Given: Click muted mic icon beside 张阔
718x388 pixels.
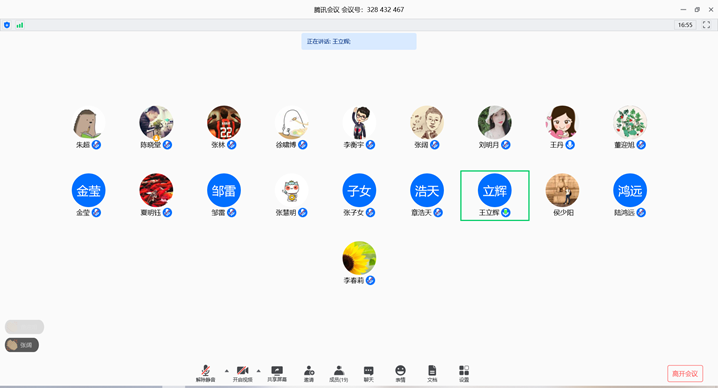Looking at the screenshot, I should (435, 145).
